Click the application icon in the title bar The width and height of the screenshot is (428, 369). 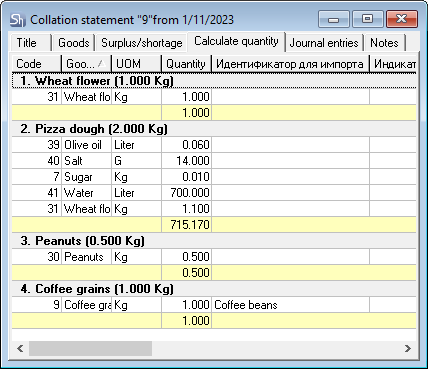click(x=17, y=20)
